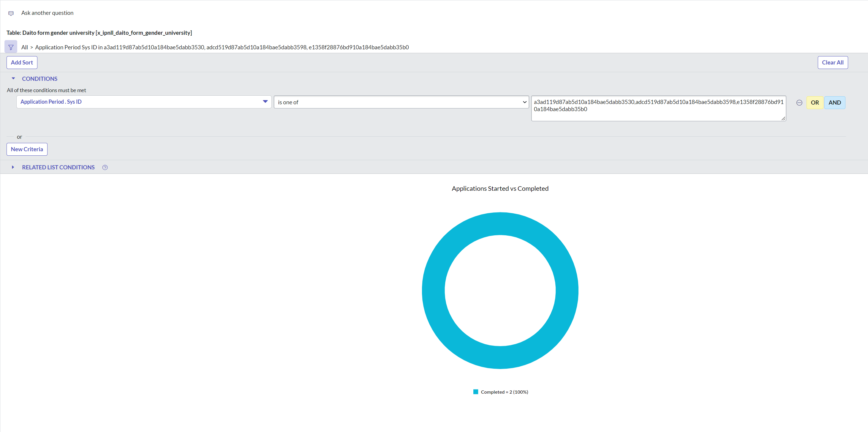Click the 'All' breadcrumb link
Viewport: 868px width, 432px height.
[25, 47]
